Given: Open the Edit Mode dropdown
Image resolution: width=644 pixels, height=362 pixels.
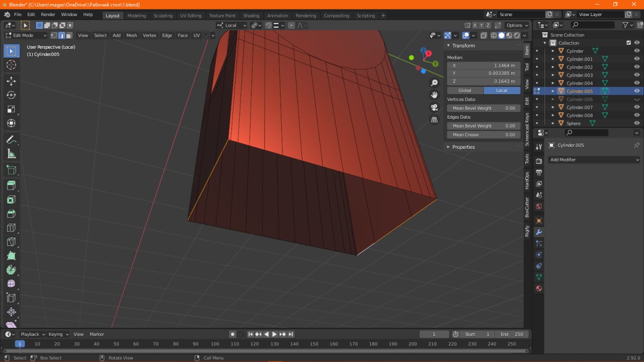Looking at the screenshot, I should (x=26, y=35).
